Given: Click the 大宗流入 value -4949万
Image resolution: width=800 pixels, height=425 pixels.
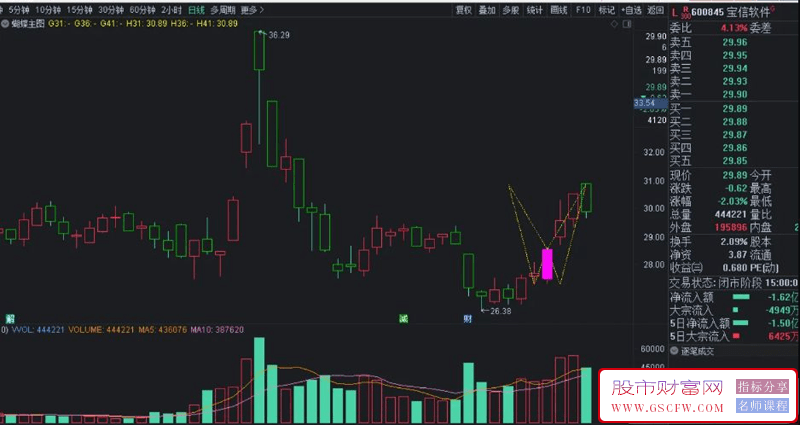Looking at the screenshot, I should click(x=784, y=310).
